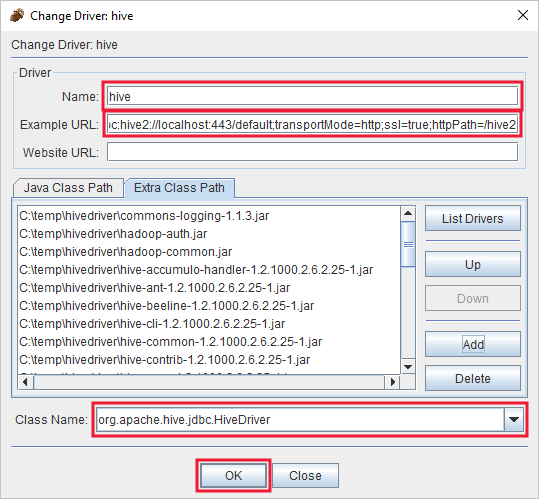Click the vertical scrollbar thumb
539x499 pixels.
coord(408,244)
